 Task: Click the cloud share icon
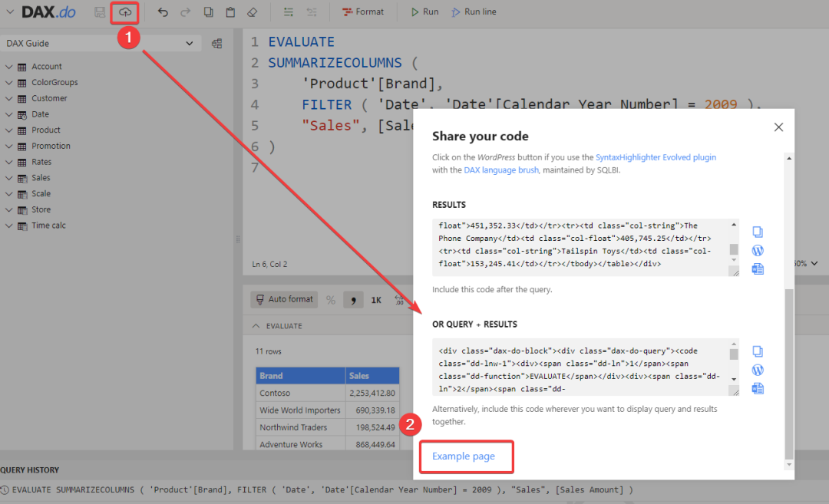(125, 12)
